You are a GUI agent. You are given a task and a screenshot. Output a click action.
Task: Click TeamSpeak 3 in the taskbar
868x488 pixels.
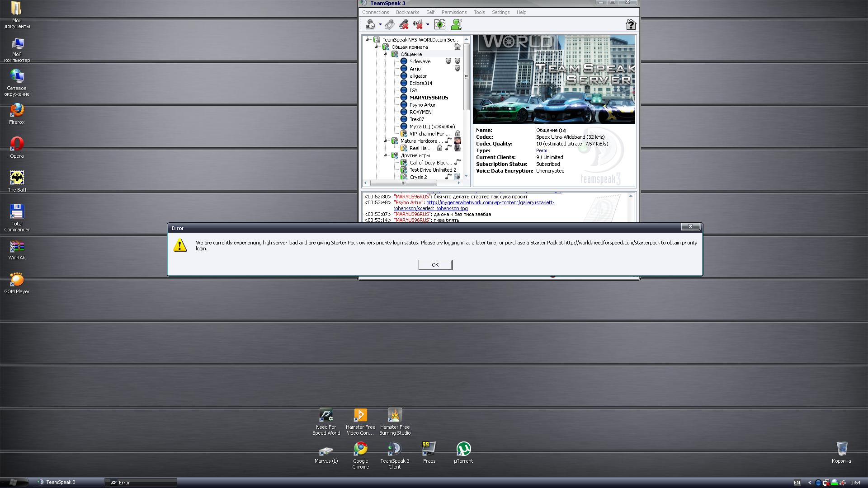tap(61, 482)
